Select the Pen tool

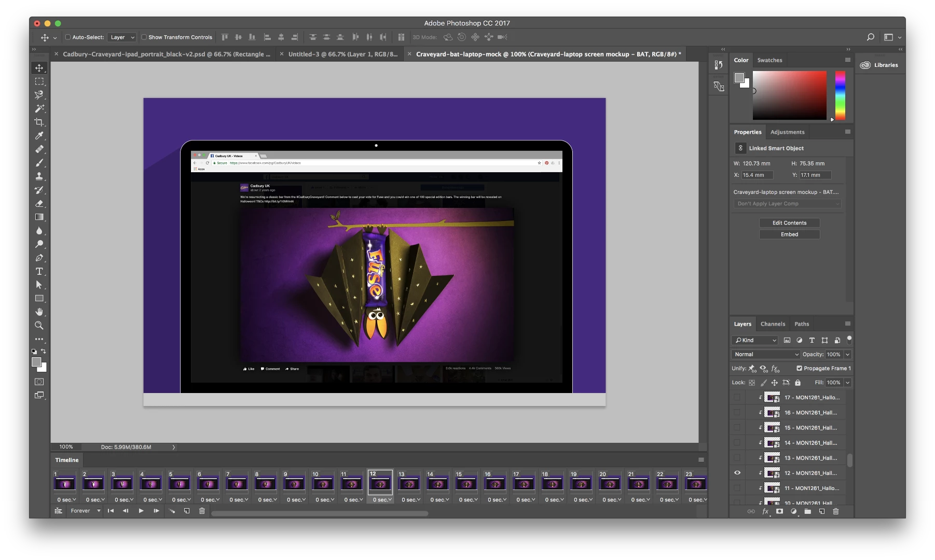pos(39,258)
